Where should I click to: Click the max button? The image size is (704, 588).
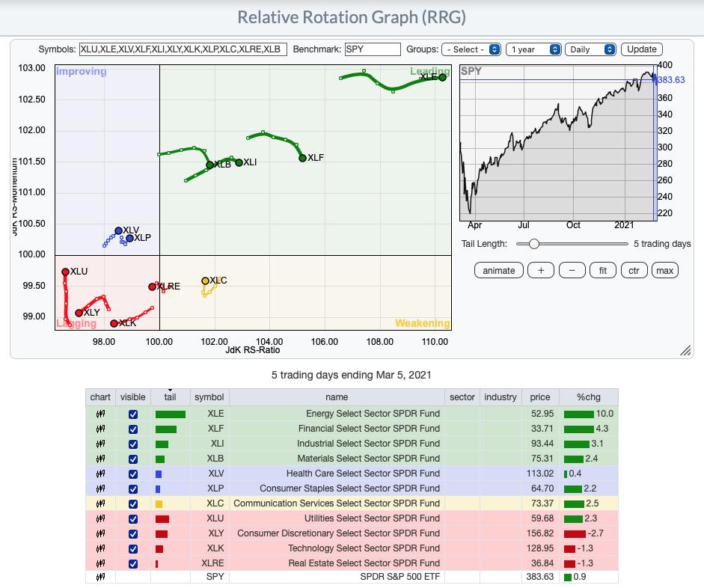tap(664, 271)
